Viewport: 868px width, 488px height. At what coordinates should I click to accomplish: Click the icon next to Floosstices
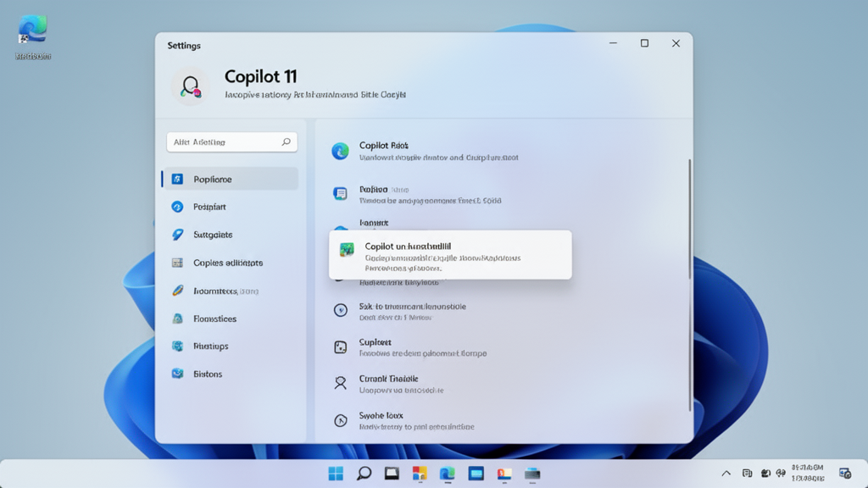point(177,319)
